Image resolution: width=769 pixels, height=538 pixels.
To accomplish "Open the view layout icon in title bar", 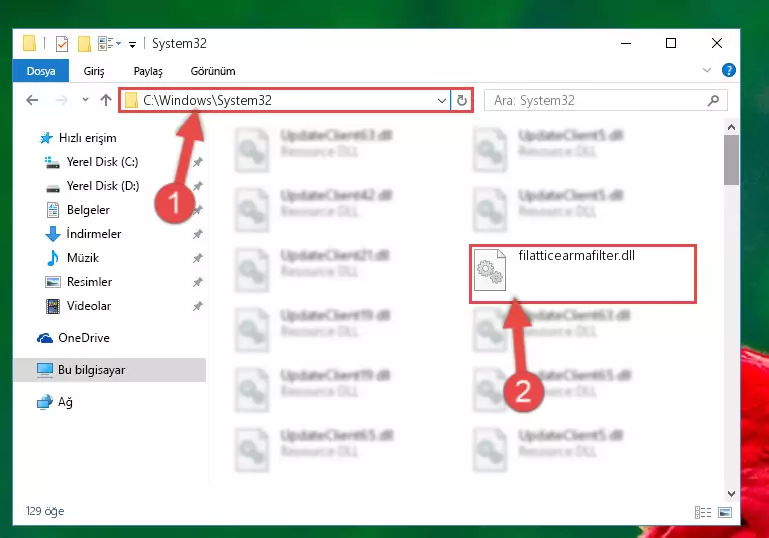I will [x=105, y=44].
